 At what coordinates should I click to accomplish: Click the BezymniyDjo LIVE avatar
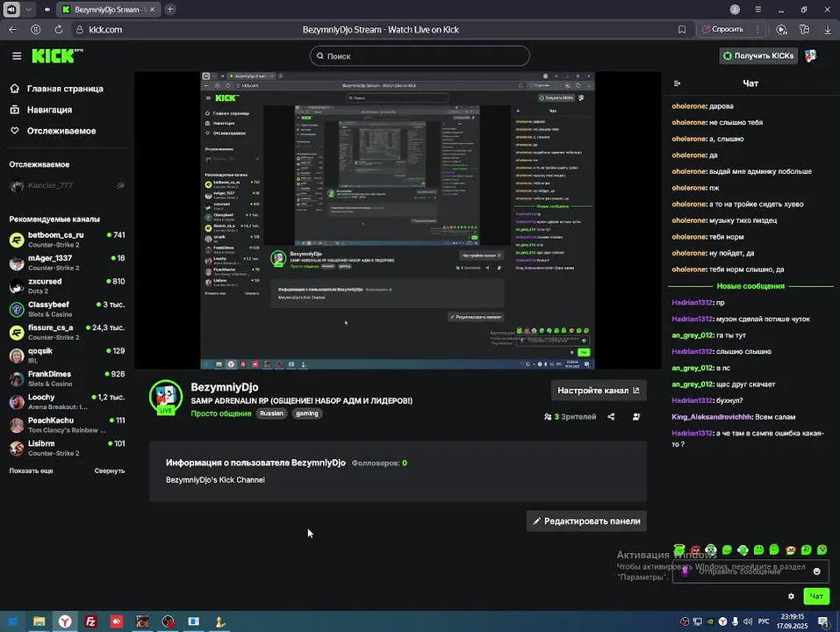166,397
